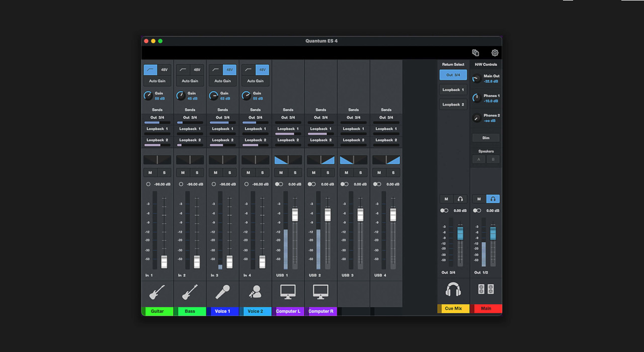Image resolution: width=644 pixels, height=352 pixels.
Task: Click the Voice 1 microphone icon
Action: (222, 292)
